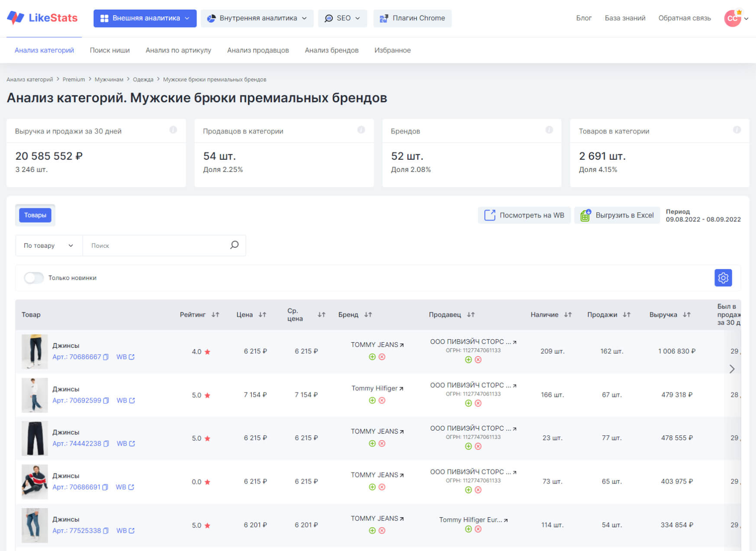Viewport: 756px width, 551px height.
Task: Open База знаний link
Action: (625, 18)
